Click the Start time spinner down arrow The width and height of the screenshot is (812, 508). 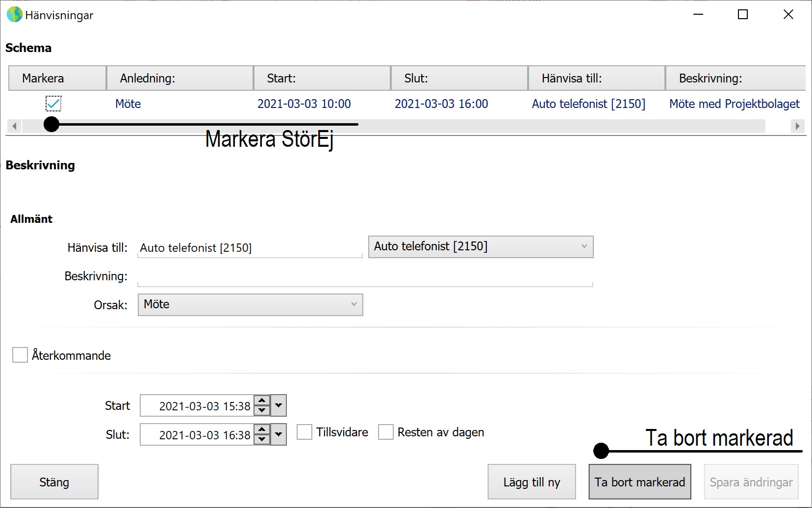pos(262,410)
